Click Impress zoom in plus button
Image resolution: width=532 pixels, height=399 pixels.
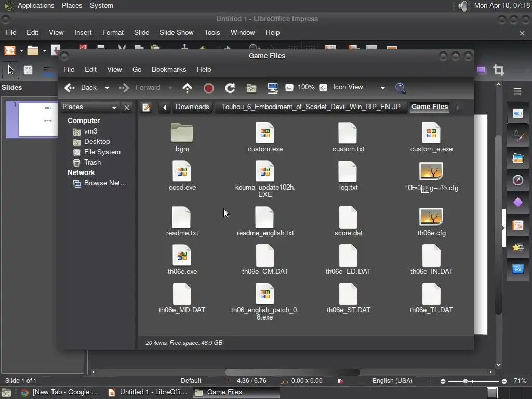click(x=504, y=381)
